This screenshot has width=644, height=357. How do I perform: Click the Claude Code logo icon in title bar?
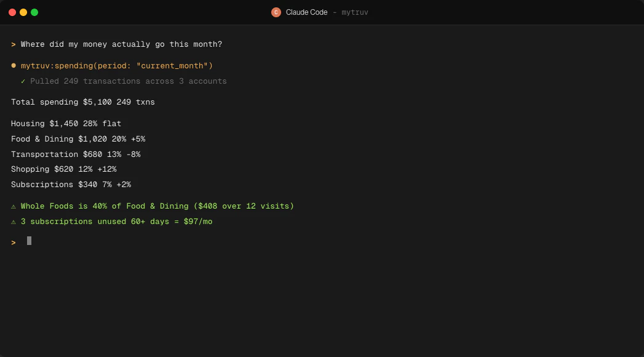(276, 12)
